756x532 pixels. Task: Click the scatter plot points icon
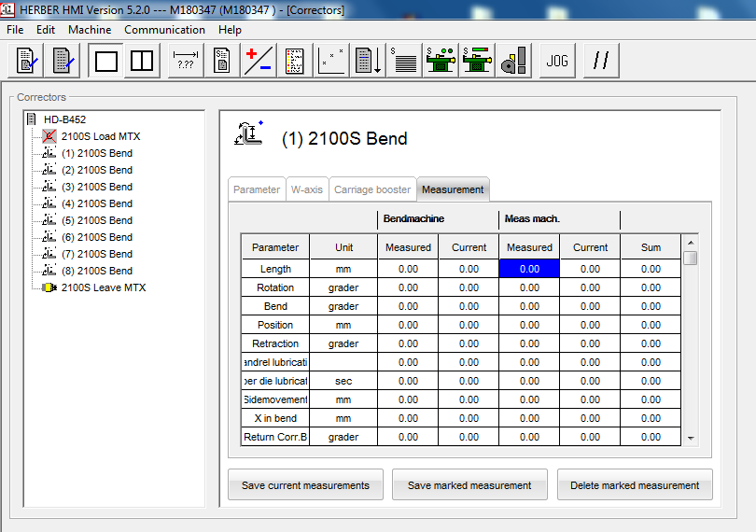[331, 62]
